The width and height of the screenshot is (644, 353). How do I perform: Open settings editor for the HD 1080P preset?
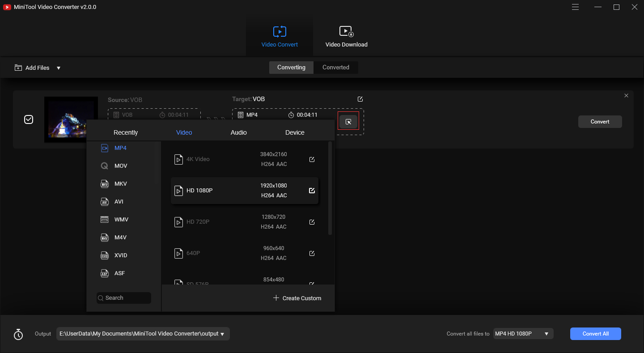pyautogui.click(x=312, y=190)
